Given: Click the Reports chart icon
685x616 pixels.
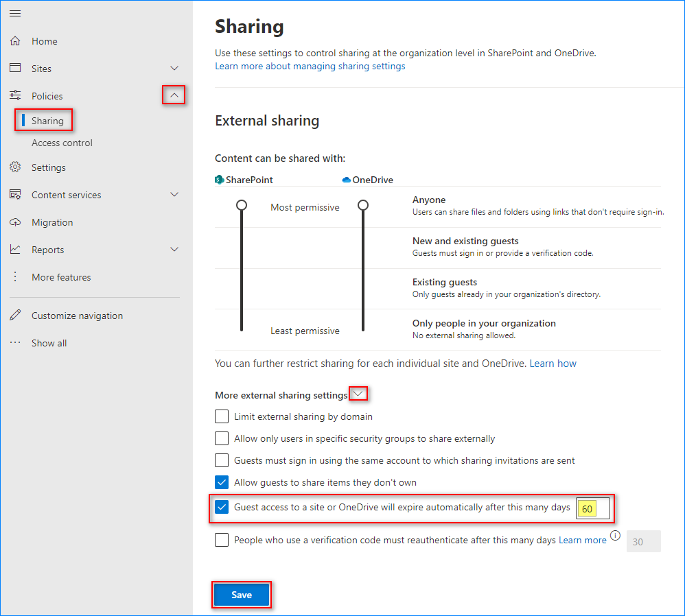Looking at the screenshot, I should coord(15,249).
